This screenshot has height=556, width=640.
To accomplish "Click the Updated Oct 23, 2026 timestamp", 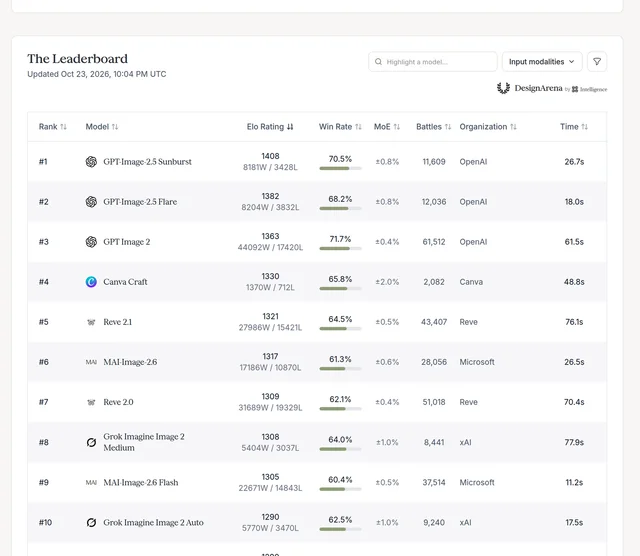I will (97, 74).
